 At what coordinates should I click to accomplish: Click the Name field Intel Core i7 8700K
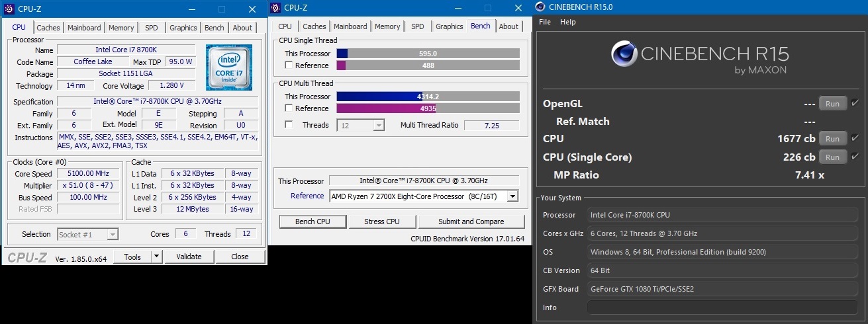[x=126, y=50]
